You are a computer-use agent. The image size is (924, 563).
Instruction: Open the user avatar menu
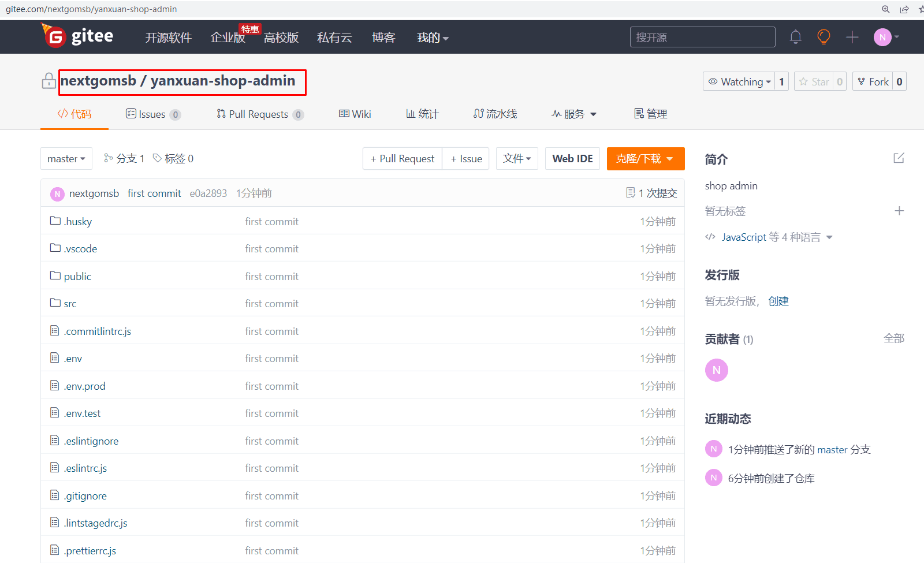886,37
